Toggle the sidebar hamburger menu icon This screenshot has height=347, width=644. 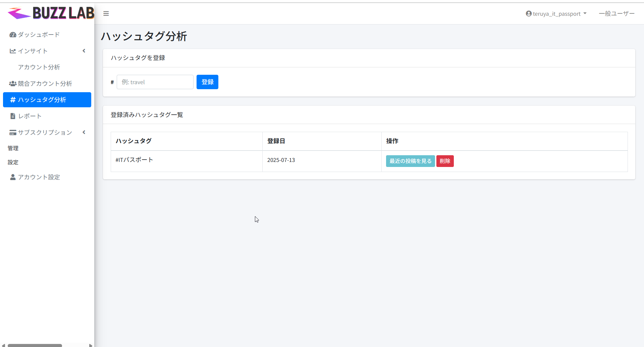(x=106, y=14)
